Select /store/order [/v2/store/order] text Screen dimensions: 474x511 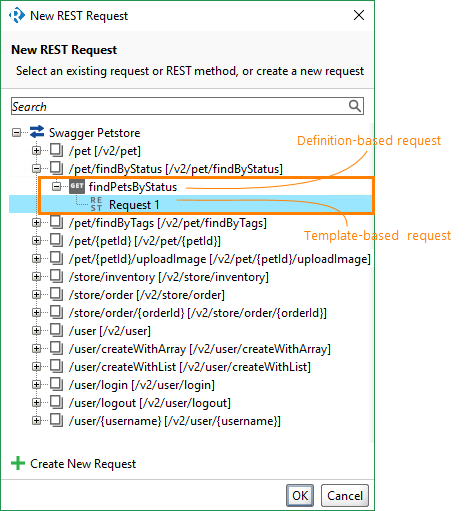147,295
